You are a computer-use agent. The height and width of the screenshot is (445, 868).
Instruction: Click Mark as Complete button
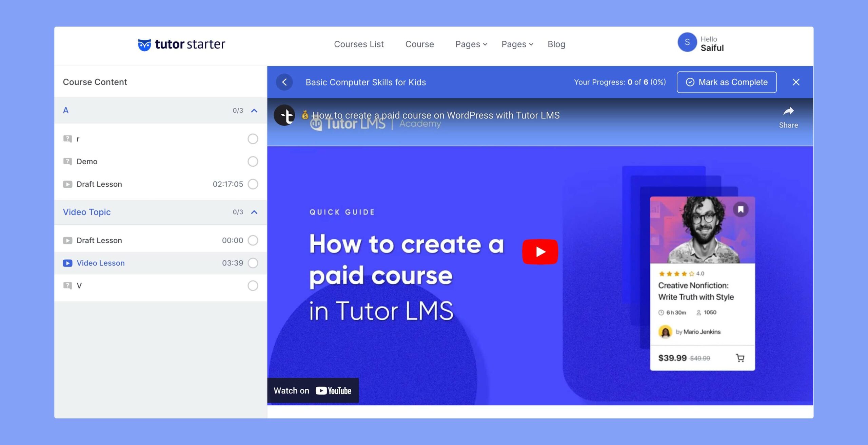tap(726, 82)
